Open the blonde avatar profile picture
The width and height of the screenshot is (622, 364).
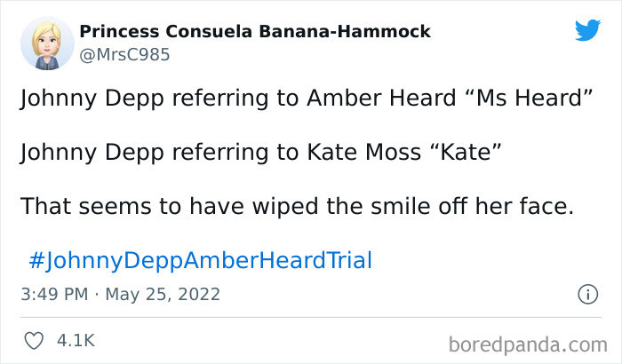47,44
